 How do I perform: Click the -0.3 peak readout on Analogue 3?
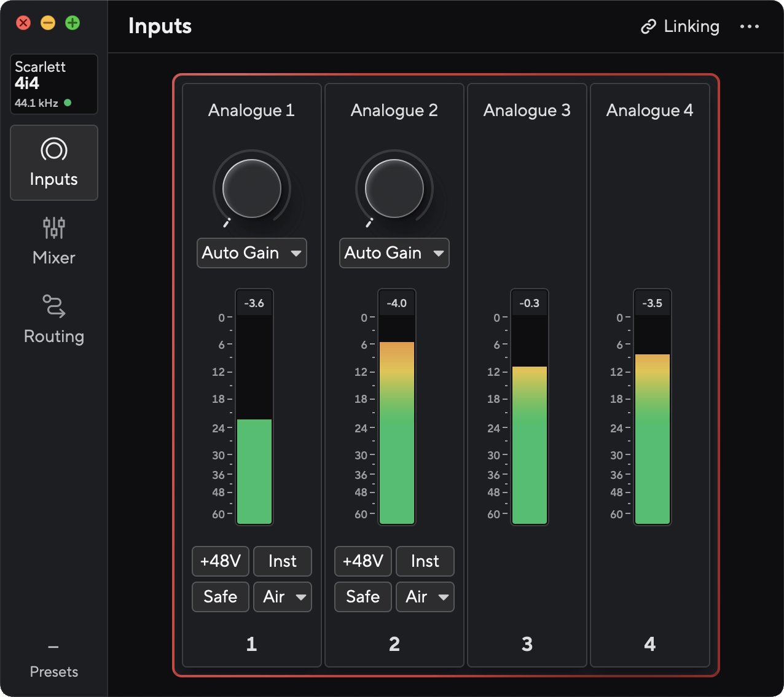(x=530, y=303)
